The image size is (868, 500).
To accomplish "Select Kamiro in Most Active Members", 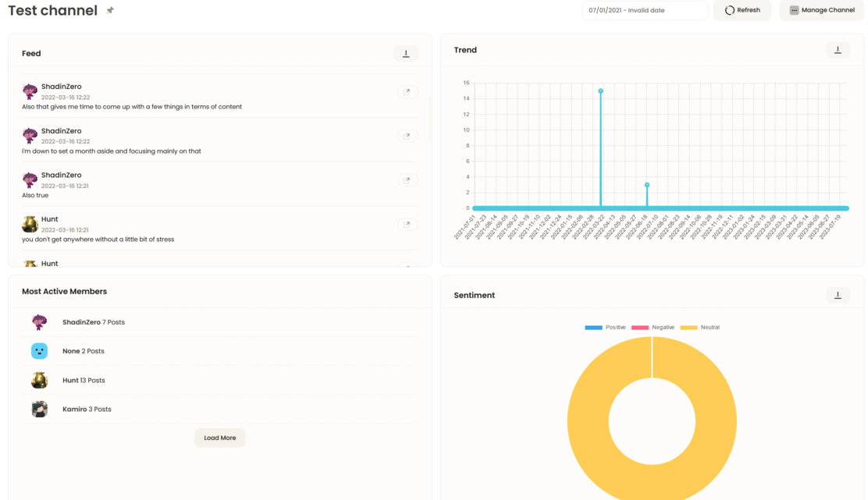I will (75, 410).
